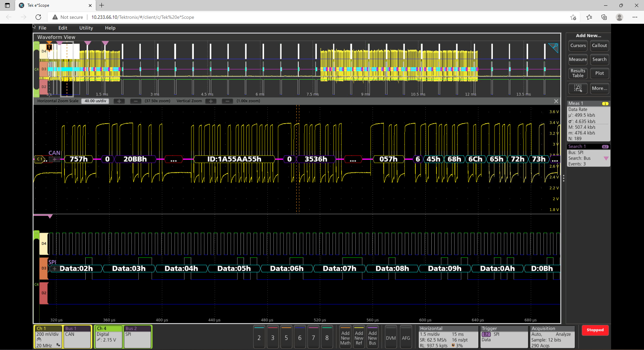Click Add New Ref
644x350 pixels.
(359, 337)
